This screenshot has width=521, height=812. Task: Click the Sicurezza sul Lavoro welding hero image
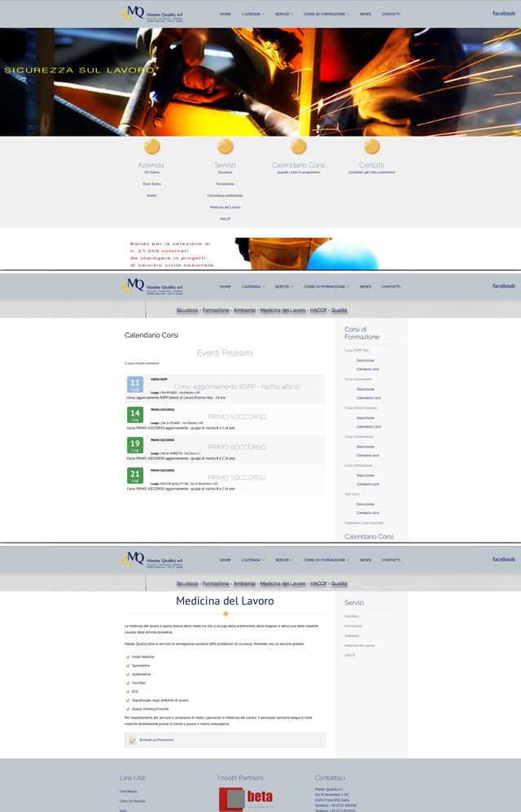click(x=260, y=82)
